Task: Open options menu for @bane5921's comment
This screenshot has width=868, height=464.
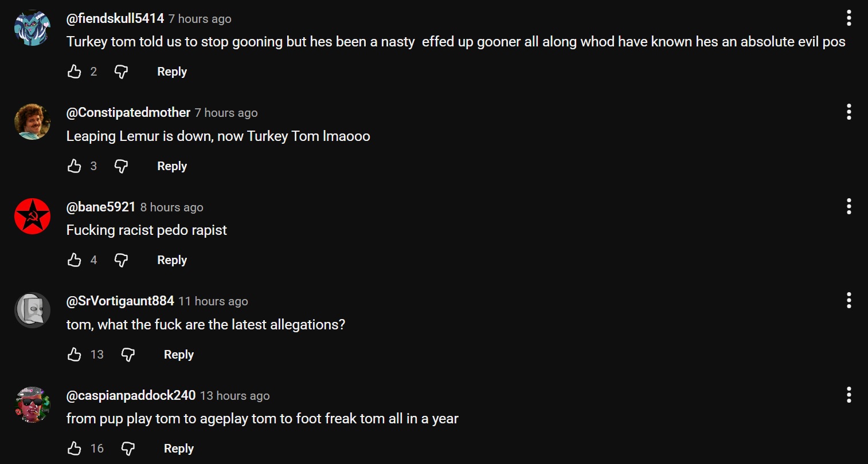Action: [848, 206]
